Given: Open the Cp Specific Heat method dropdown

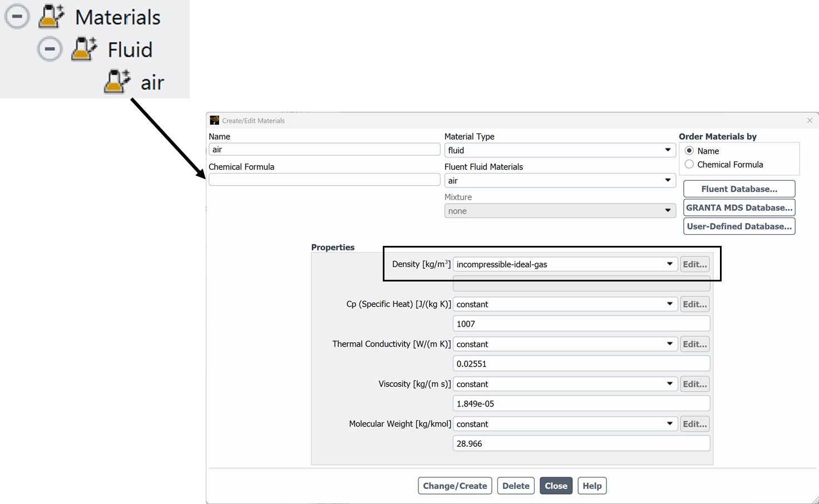Looking at the screenshot, I should tap(565, 304).
